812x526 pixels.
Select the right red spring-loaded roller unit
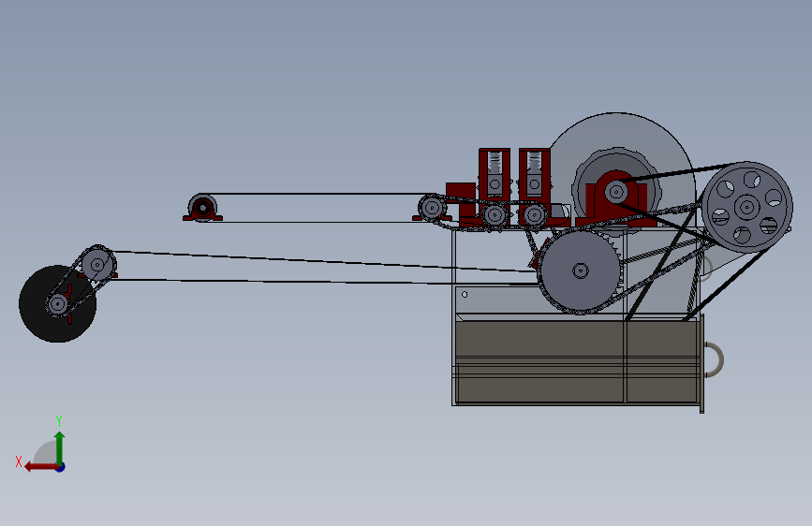tap(535, 187)
